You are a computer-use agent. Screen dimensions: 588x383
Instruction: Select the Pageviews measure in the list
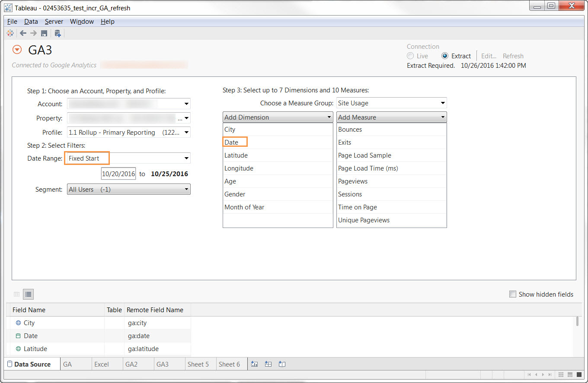(391, 181)
